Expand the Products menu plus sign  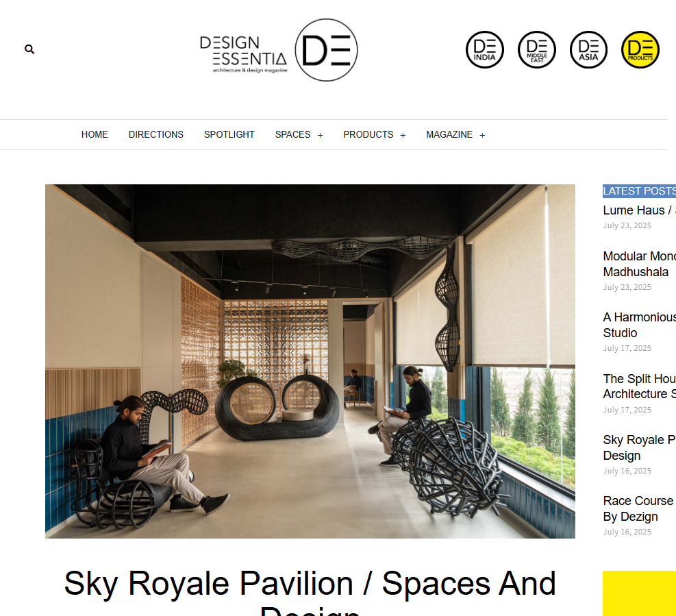[403, 136]
